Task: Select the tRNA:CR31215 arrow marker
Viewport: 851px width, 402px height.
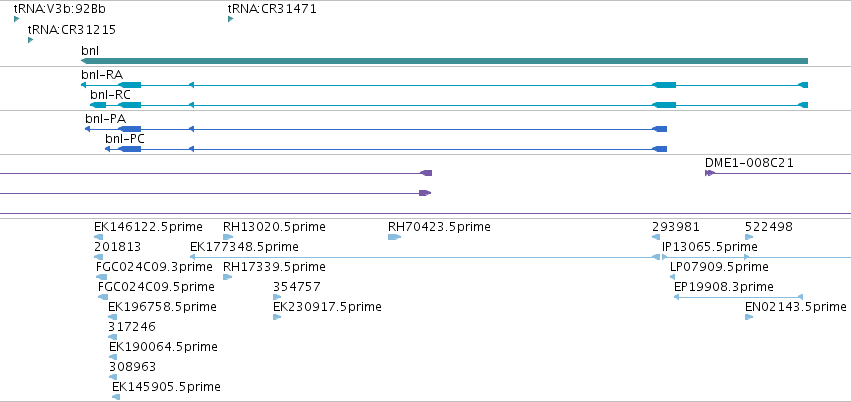Action: [x=30, y=40]
